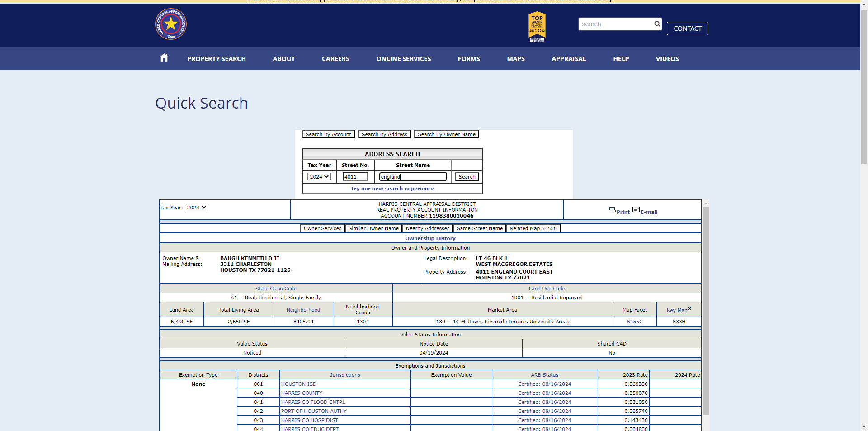Click the owner name BAUGH KENNETH D II
This screenshot has width=868, height=431.
(250, 258)
